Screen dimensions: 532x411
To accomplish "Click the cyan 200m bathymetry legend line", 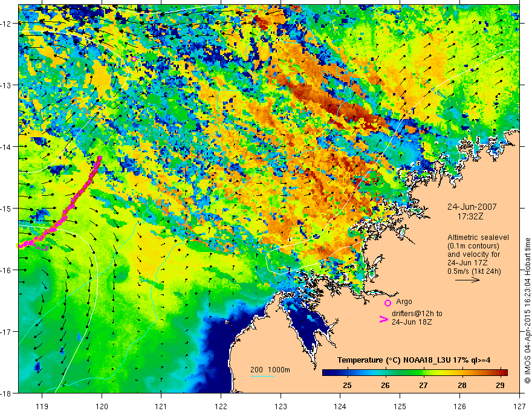I will click(262, 376).
